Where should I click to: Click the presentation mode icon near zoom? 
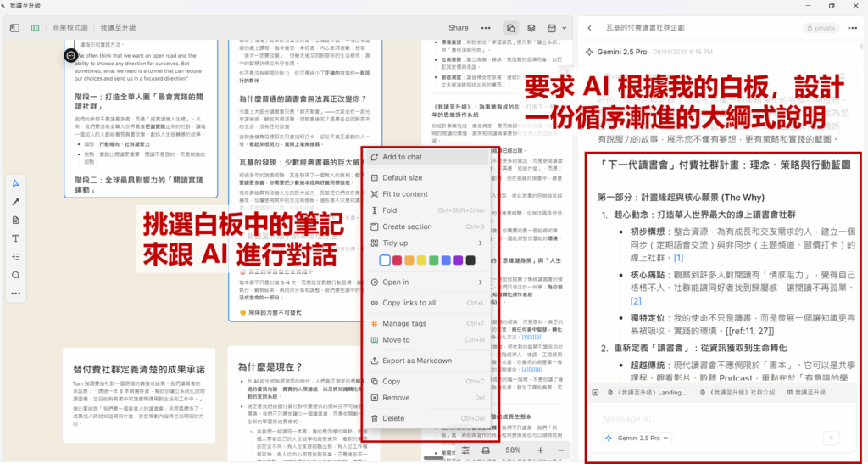point(486,450)
